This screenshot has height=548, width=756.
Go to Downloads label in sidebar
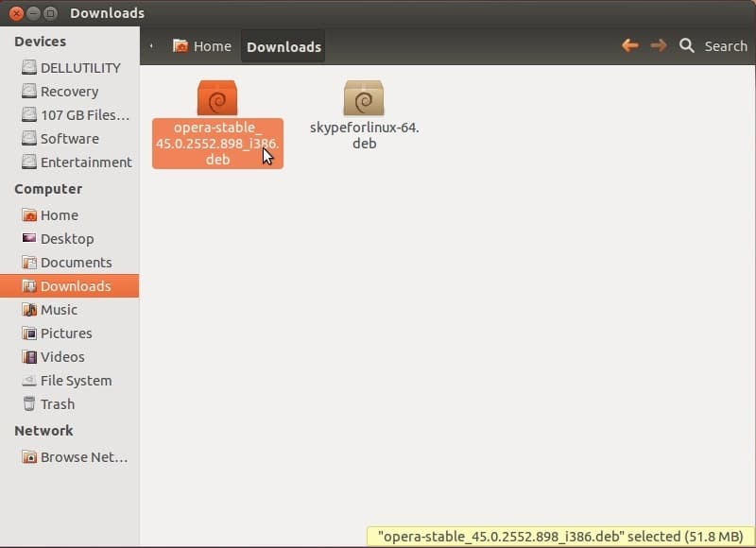76,285
